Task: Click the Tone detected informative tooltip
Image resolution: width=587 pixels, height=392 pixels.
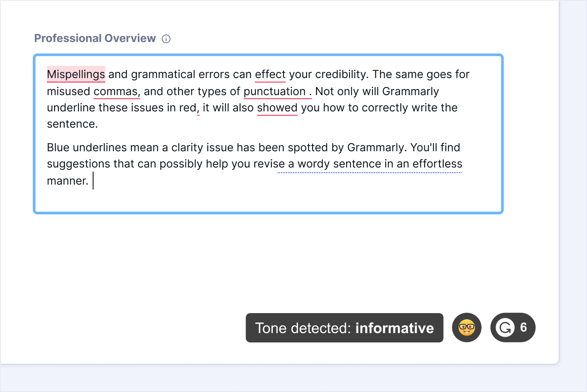Action: point(344,328)
